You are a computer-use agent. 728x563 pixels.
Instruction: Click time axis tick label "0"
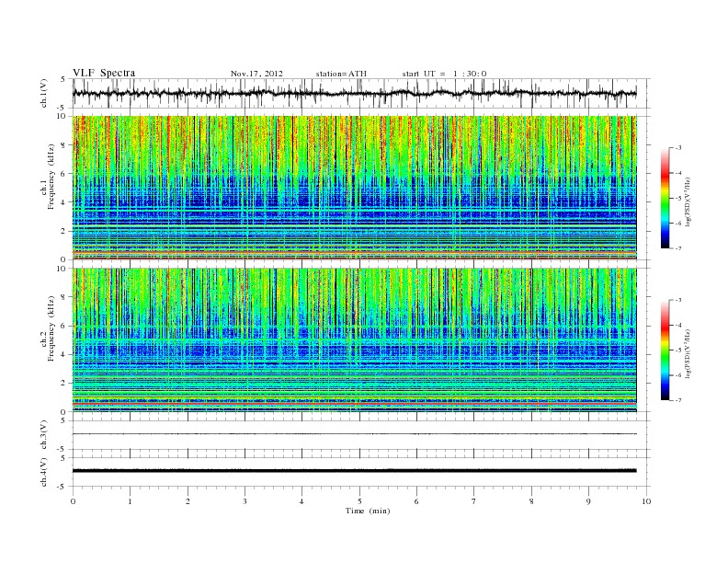pyautogui.click(x=73, y=501)
